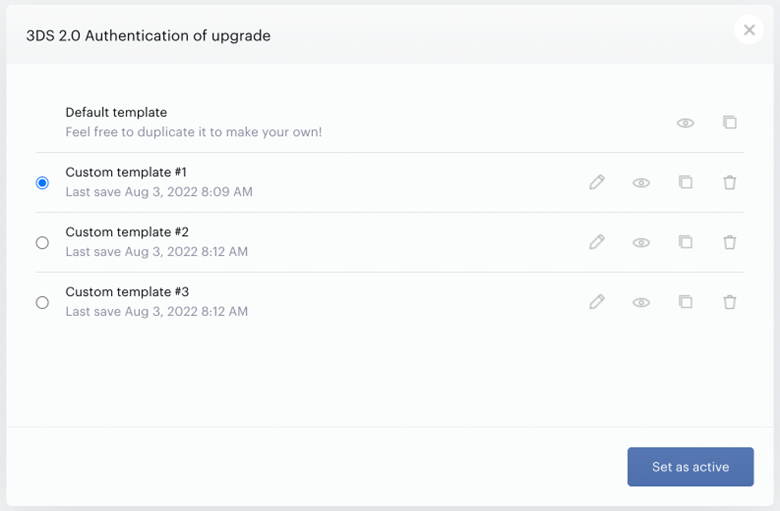Duplicate Custom template #1
The image size is (780, 511).
685,182
